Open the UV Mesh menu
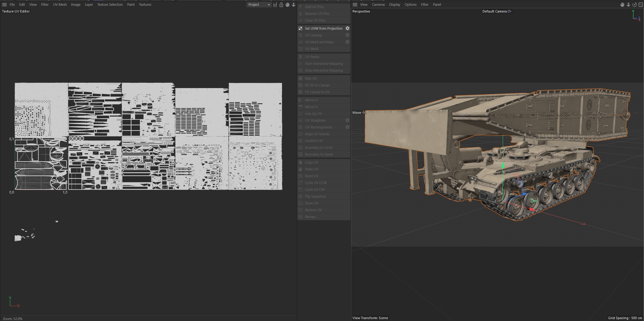The width and height of the screenshot is (644, 321). coord(60,5)
